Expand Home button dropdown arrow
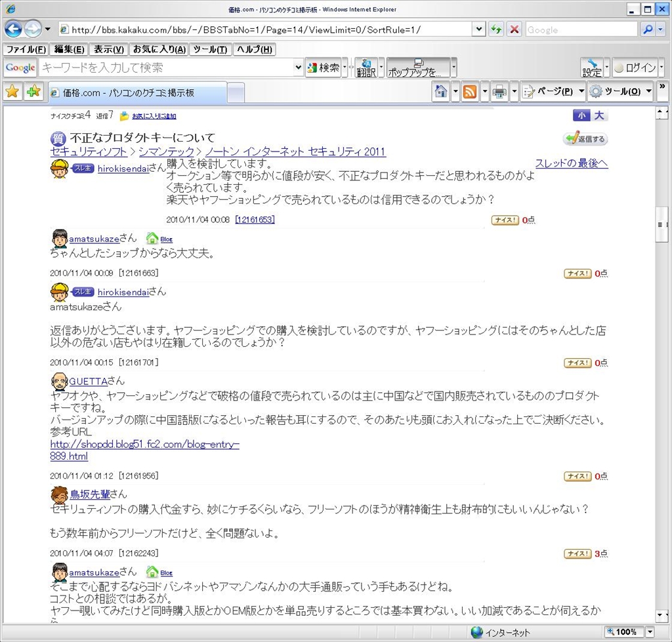This screenshot has width=672, height=642. point(455,91)
